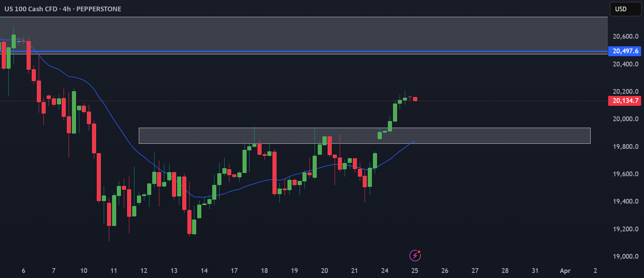The image size is (644, 278).
Task: Click the 25 date label on time axis
Action: 415,271
